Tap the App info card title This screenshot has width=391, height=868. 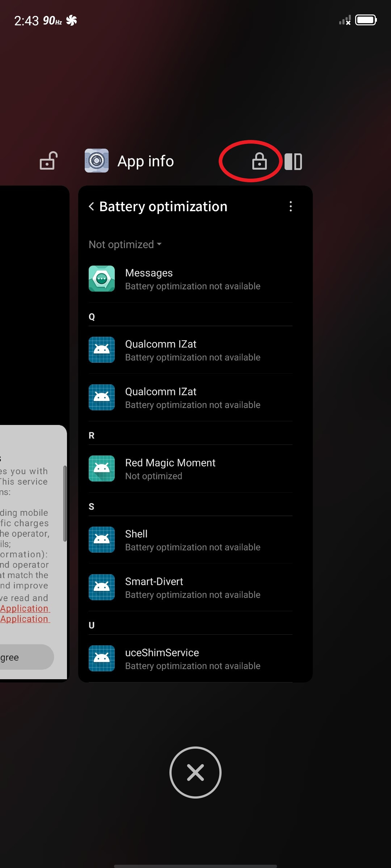pyautogui.click(x=146, y=161)
